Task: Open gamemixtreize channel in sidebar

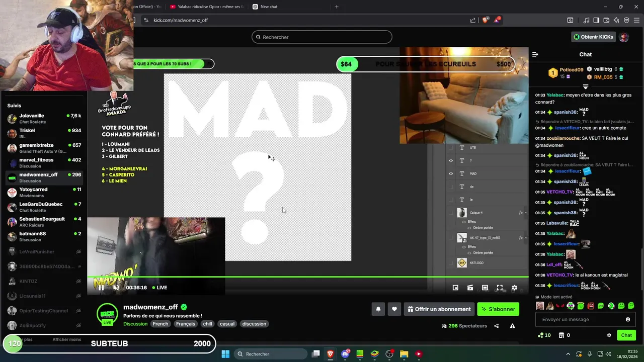Action: [44, 148]
